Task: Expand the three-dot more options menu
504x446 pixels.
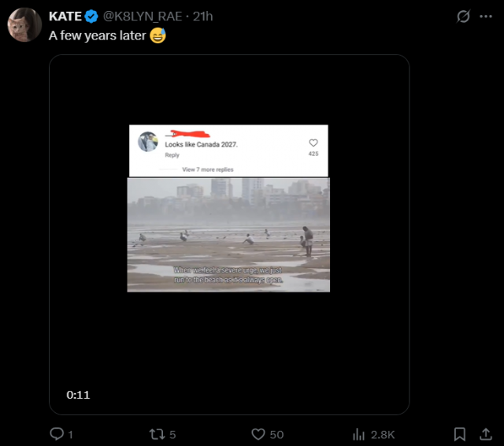Action: click(486, 17)
